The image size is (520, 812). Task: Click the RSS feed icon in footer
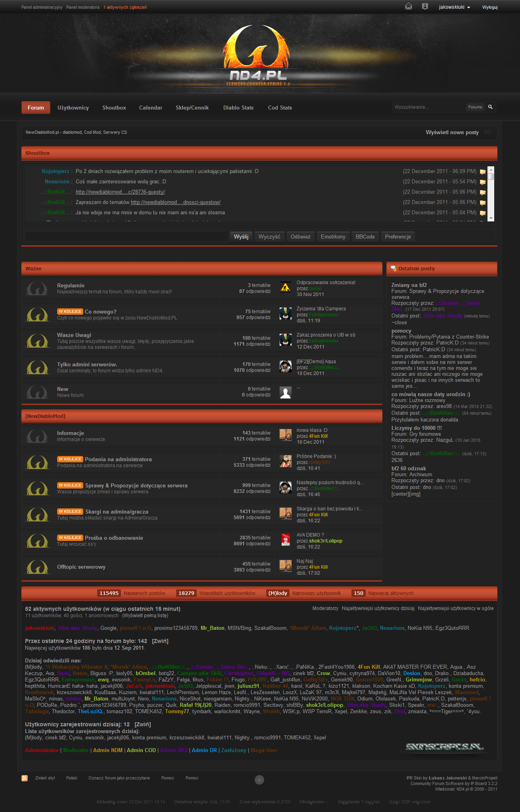tap(25, 778)
